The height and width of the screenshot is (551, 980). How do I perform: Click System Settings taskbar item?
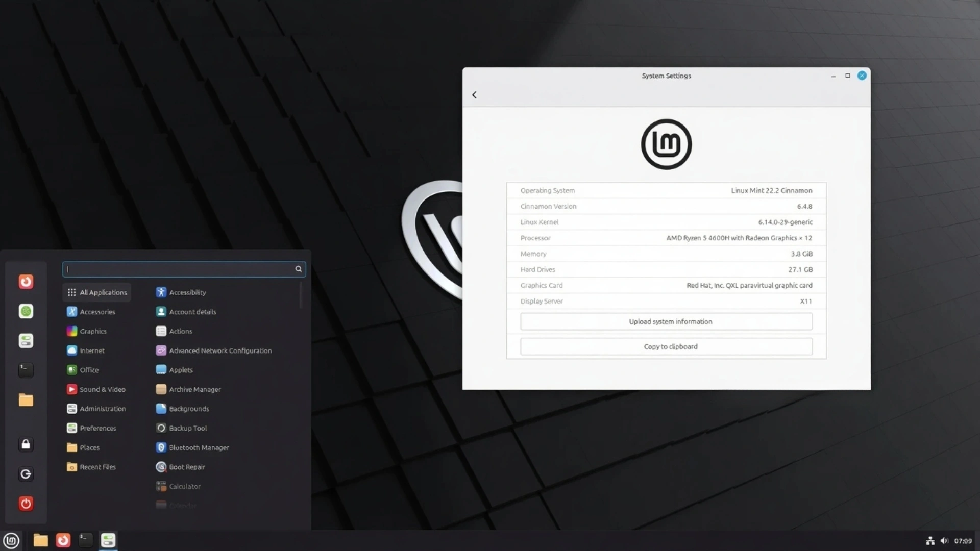point(108,540)
